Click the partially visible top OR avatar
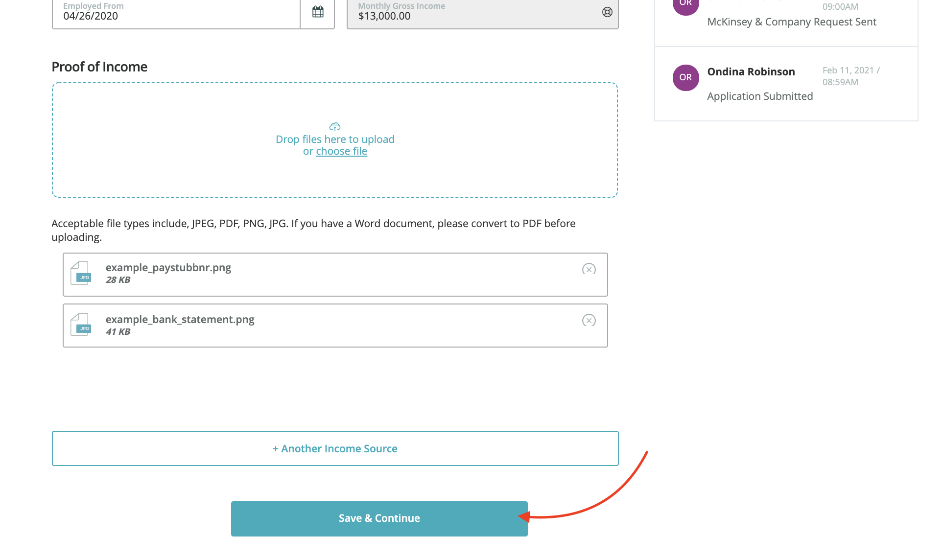 point(685,5)
